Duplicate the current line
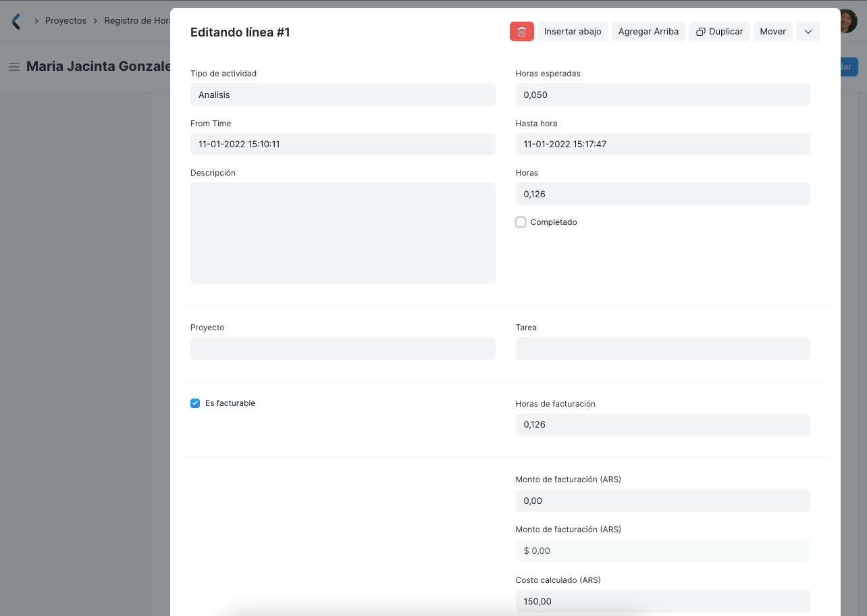The image size is (867, 616). click(719, 32)
